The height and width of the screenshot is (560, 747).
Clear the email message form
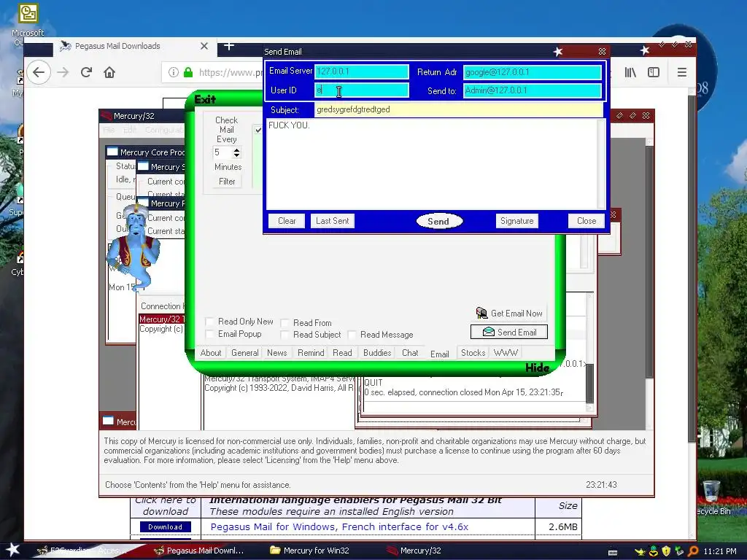[x=286, y=221]
